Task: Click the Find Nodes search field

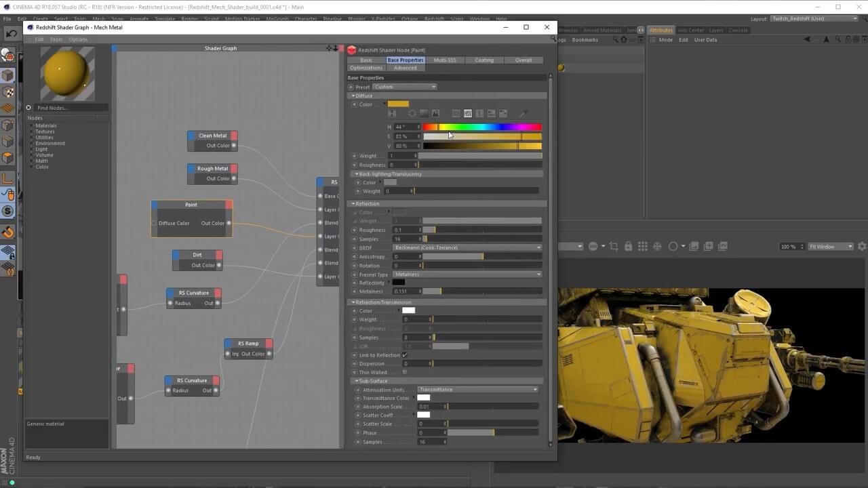Action: point(68,108)
